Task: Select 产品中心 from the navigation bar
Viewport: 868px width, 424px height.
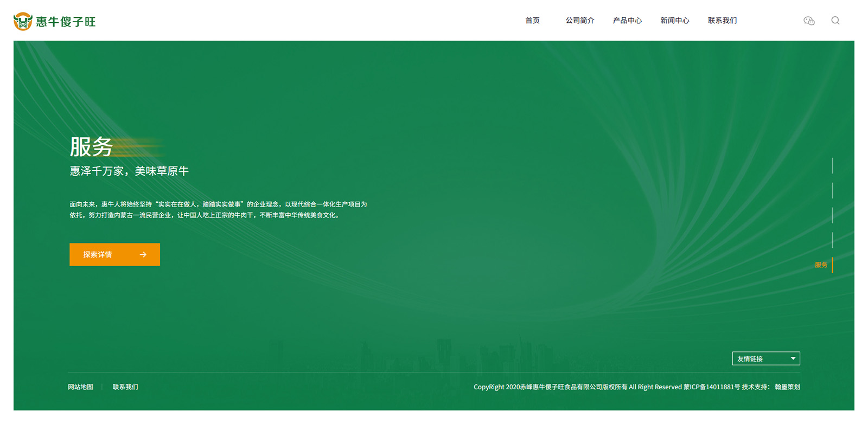Action: (627, 21)
